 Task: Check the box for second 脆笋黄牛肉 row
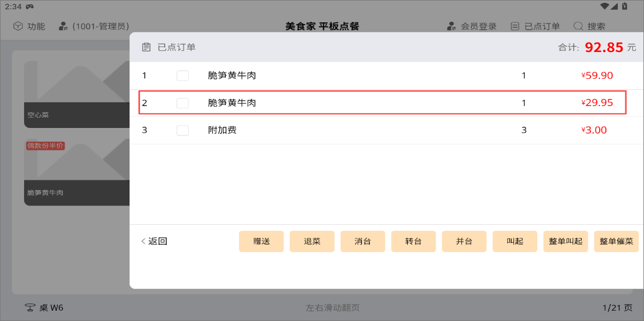(183, 103)
